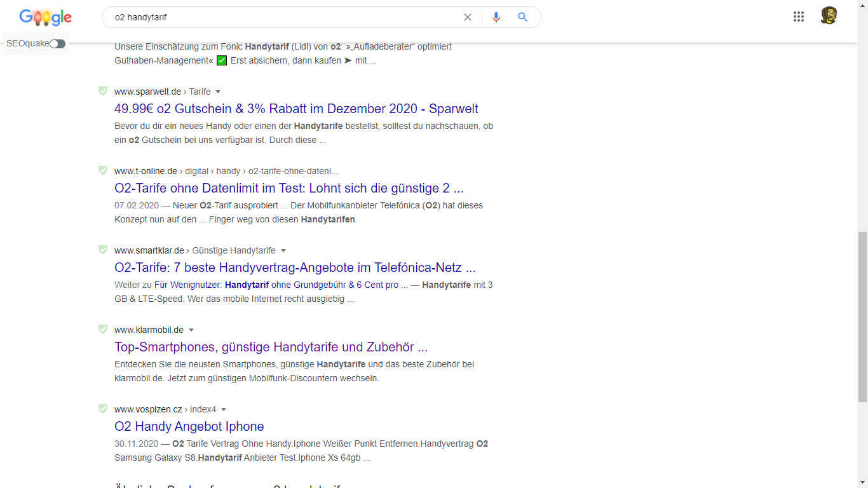Expand the dropdown arrow next to smartklar.de › Günstige Handytarife

tap(283, 250)
